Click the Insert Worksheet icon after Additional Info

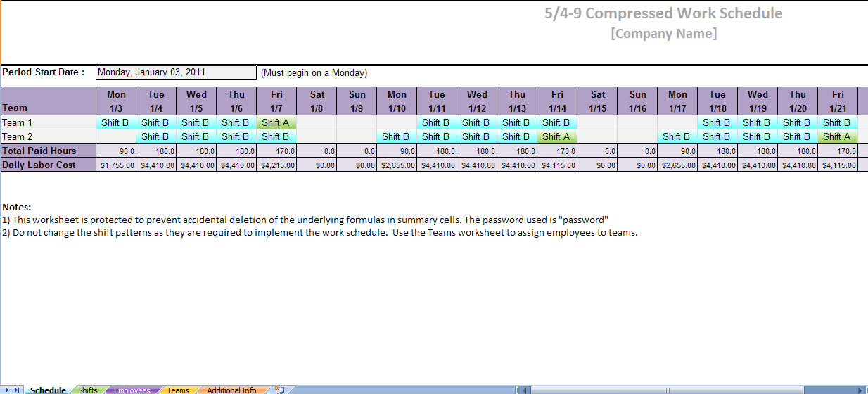pyautogui.click(x=279, y=390)
